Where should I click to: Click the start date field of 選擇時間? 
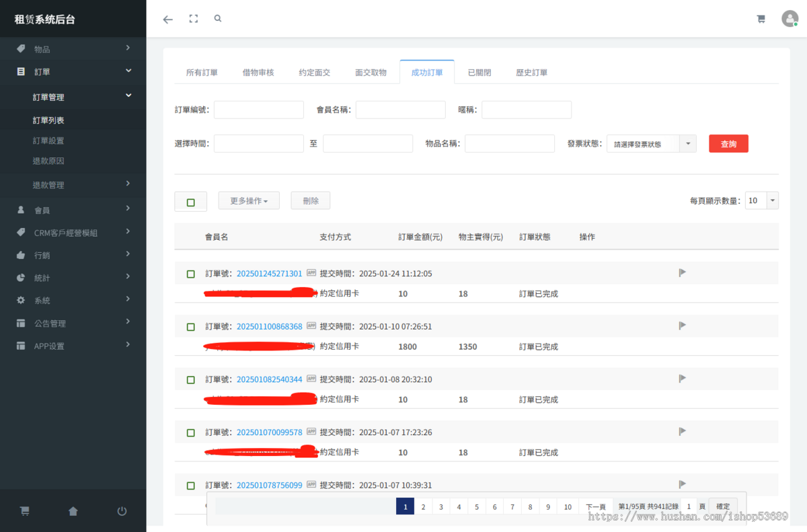(259, 144)
